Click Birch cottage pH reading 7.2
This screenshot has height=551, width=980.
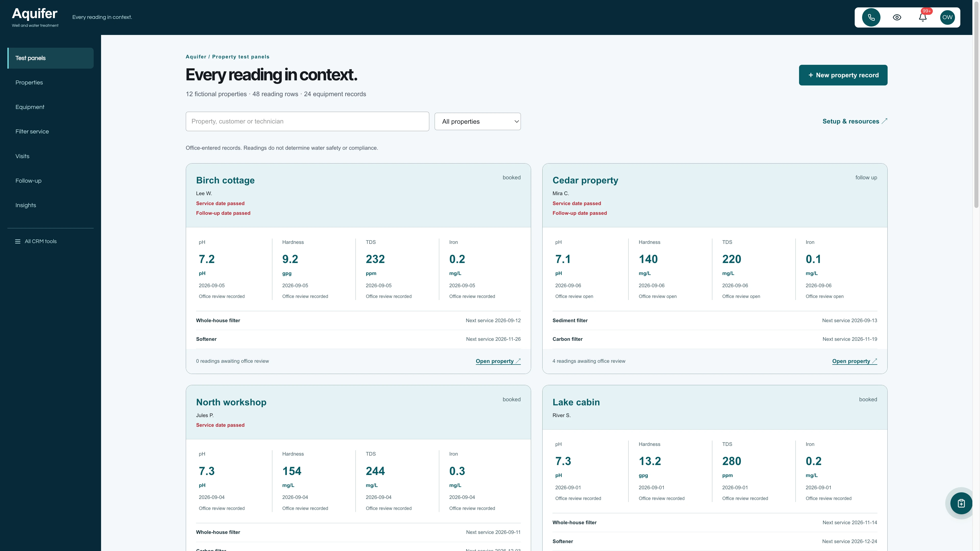click(x=206, y=259)
